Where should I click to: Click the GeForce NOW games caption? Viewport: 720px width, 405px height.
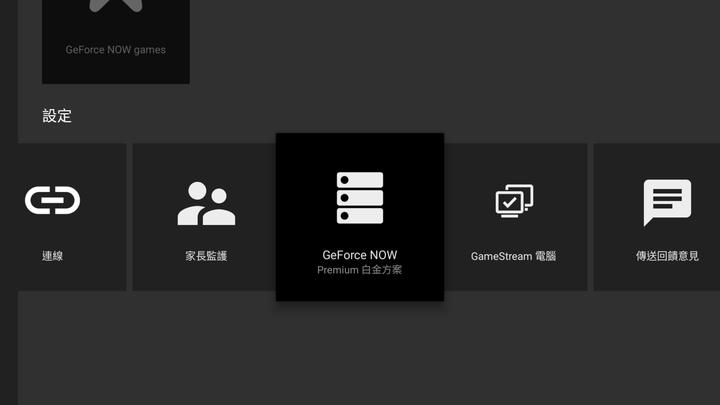(116, 50)
